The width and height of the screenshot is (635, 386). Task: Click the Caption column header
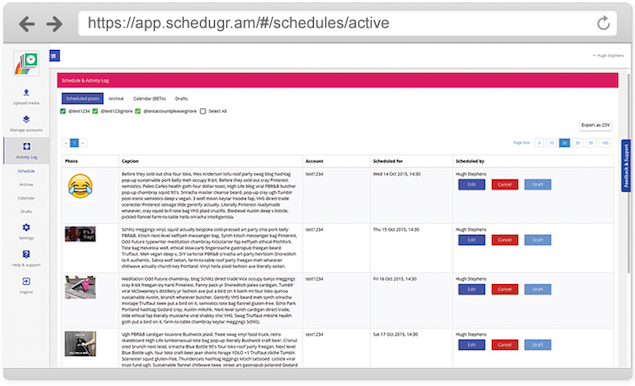[x=130, y=161]
